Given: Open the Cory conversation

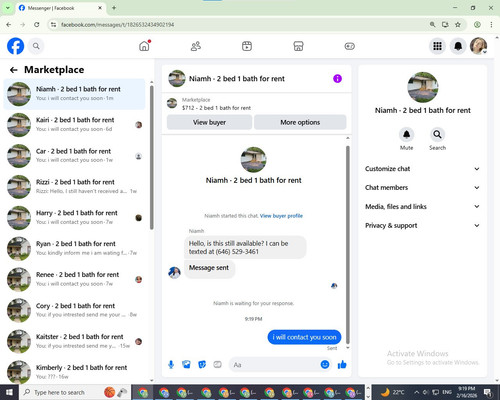Looking at the screenshot, I should click(x=75, y=310).
